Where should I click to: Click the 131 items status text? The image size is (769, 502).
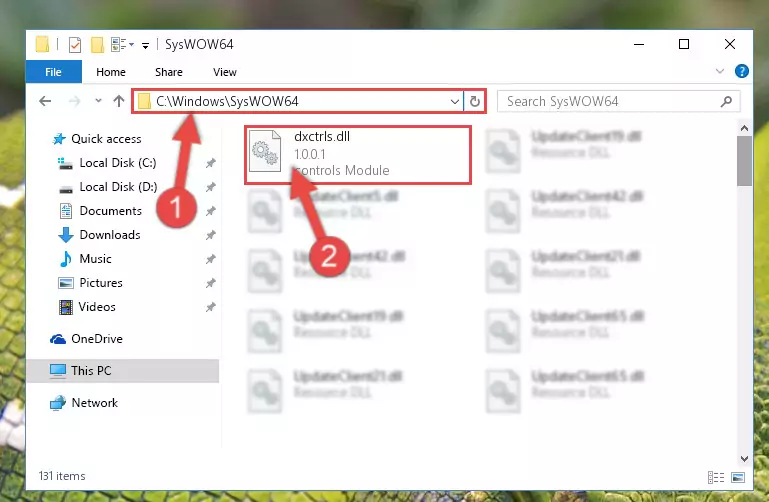pos(62,476)
